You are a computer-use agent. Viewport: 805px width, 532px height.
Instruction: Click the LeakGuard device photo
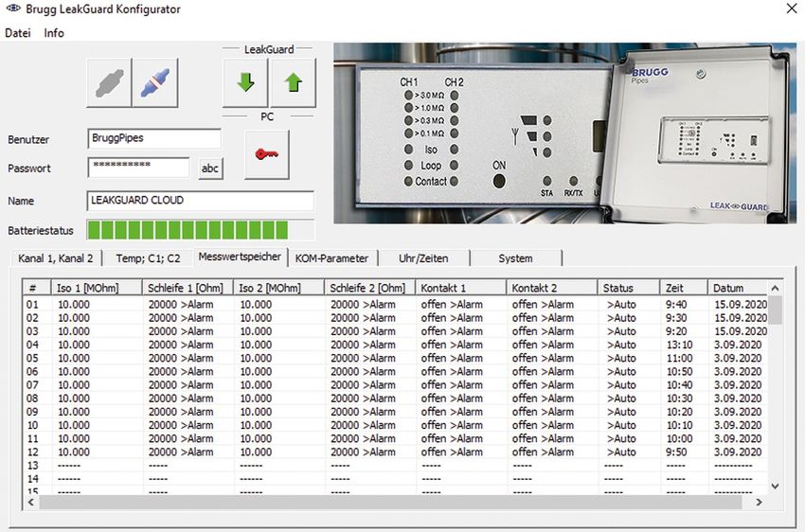[564, 133]
